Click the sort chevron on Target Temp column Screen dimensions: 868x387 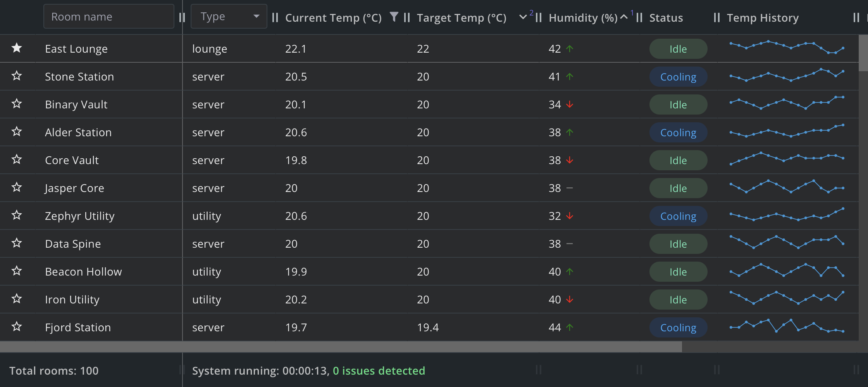[x=523, y=17]
